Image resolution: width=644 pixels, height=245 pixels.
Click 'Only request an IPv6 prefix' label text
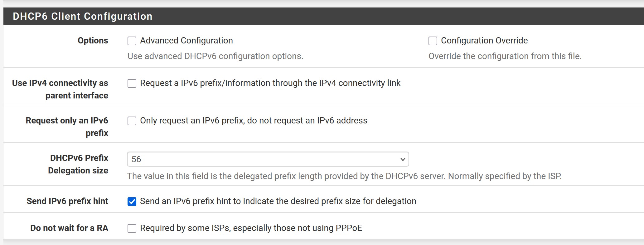tap(254, 121)
